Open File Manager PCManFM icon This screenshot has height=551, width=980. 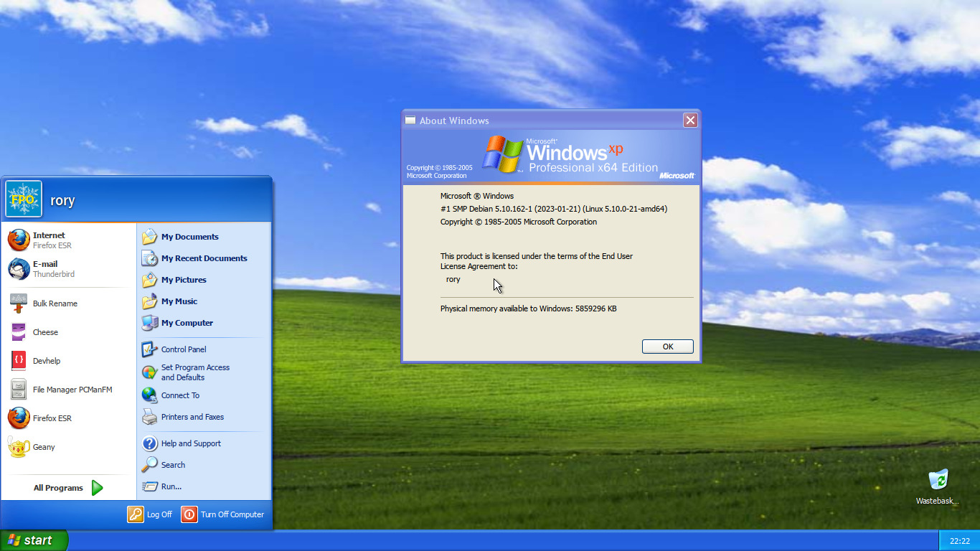point(19,390)
